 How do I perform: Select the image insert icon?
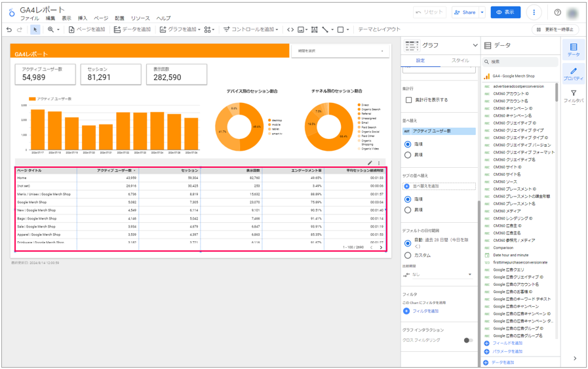point(301,29)
